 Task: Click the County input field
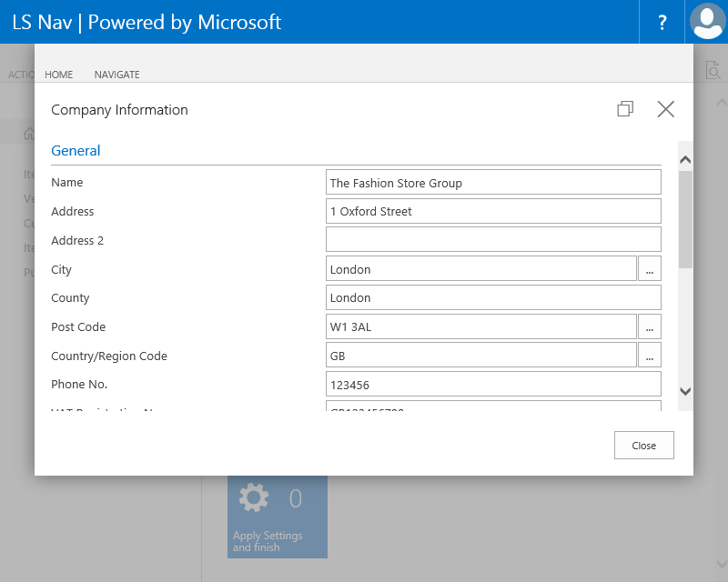click(493, 298)
